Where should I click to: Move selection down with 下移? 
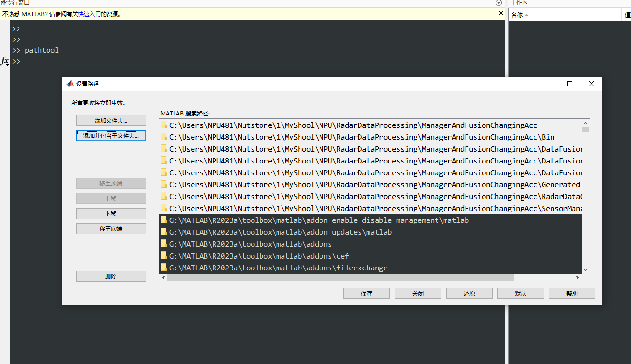[111, 214]
